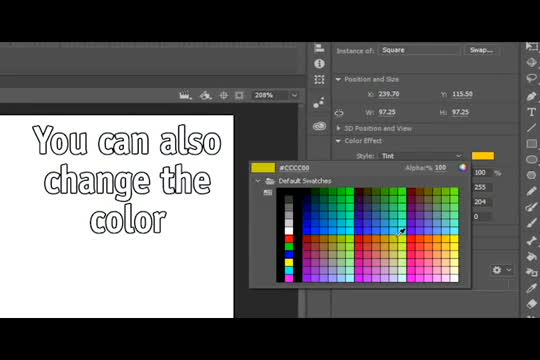This screenshot has width=540, height=360.
Task: Open the gear options dropdown arrow
Action: (509, 270)
